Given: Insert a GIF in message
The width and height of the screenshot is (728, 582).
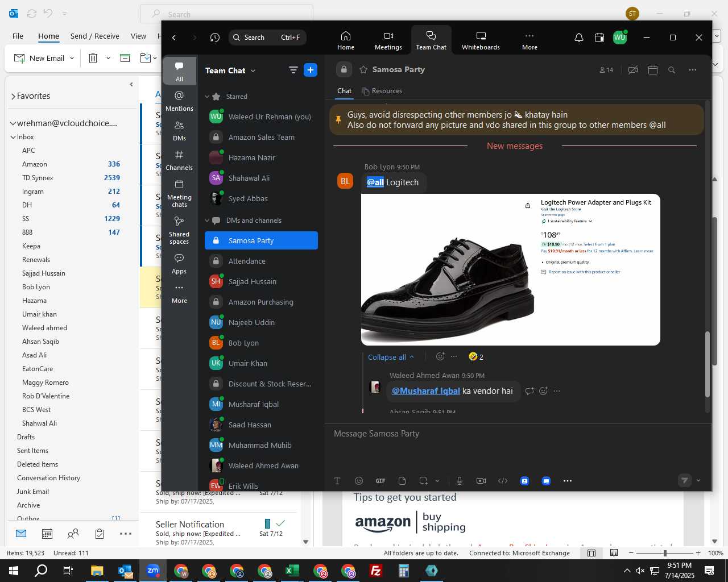Looking at the screenshot, I should 380,481.
